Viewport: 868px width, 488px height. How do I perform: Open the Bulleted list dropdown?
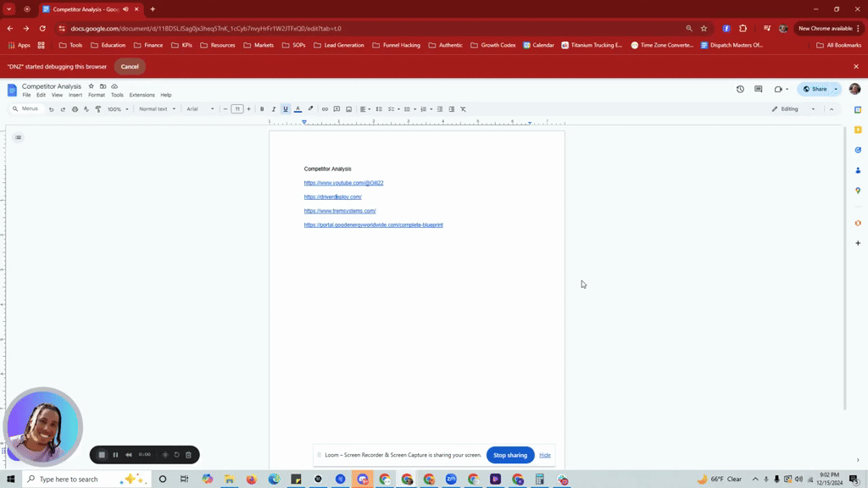409,109
